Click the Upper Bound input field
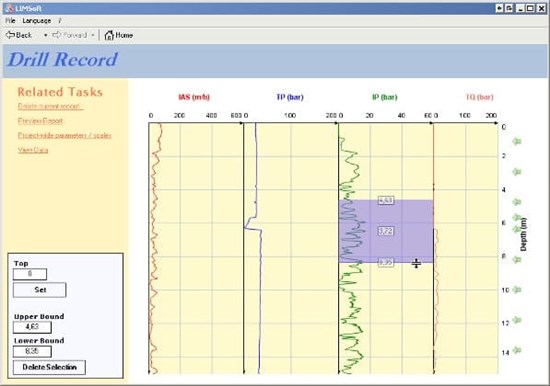Image resolution: width=550 pixels, height=386 pixels. point(32,327)
